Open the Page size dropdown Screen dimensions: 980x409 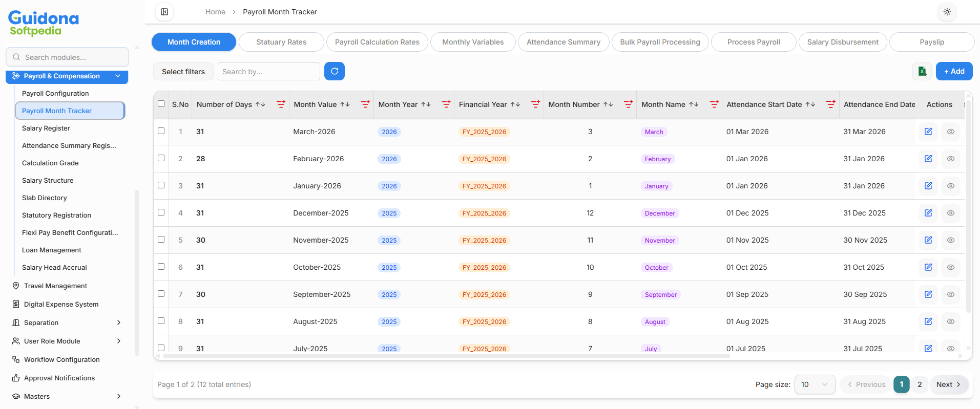tap(815, 384)
